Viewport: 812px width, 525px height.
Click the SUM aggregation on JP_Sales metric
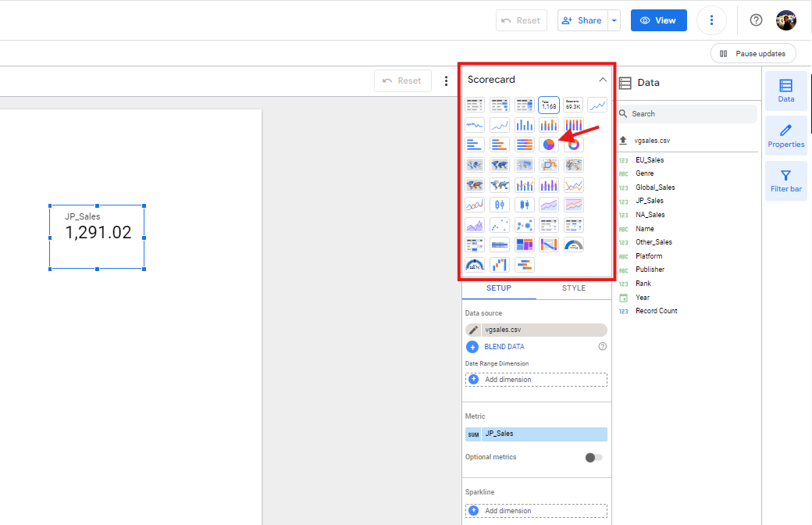(x=474, y=434)
